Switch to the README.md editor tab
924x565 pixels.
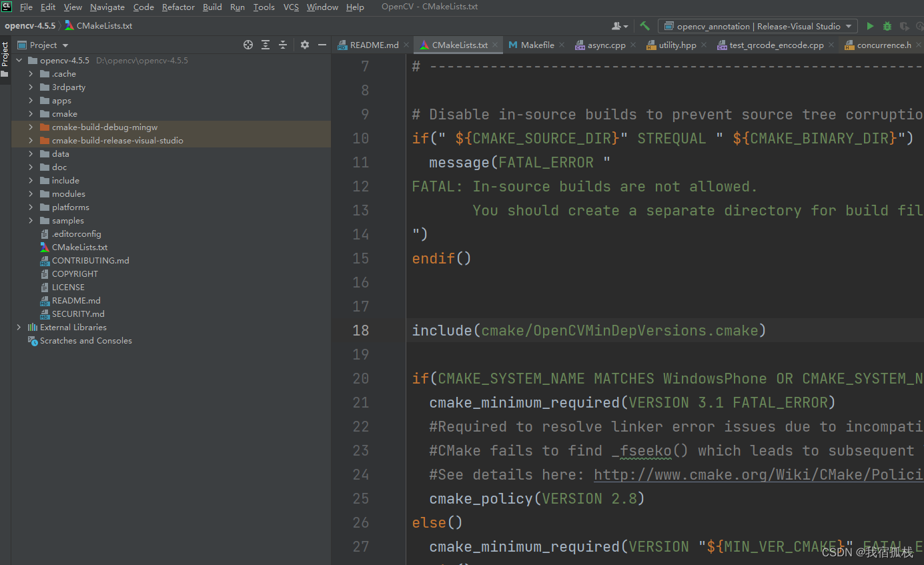point(374,45)
